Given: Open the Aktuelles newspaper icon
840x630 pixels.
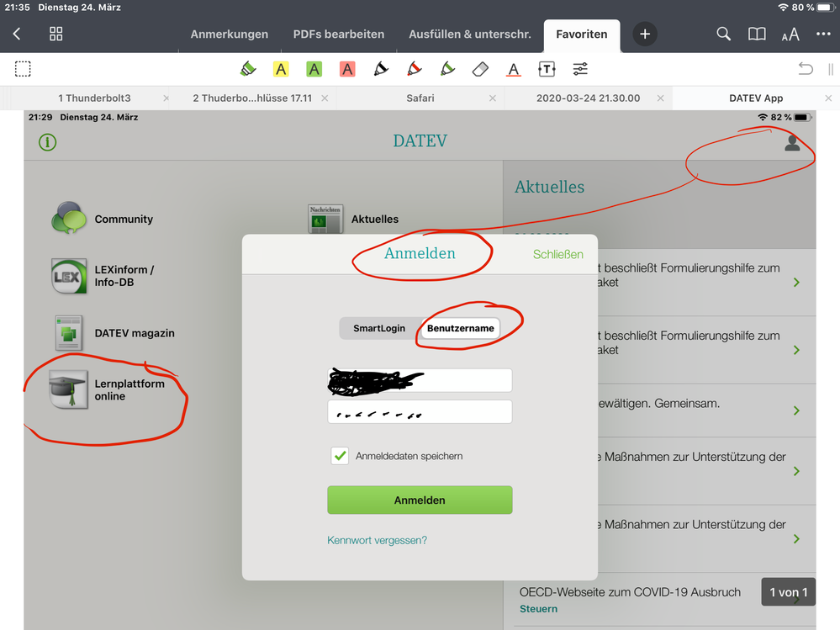Looking at the screenshot, I should (325, 219).
